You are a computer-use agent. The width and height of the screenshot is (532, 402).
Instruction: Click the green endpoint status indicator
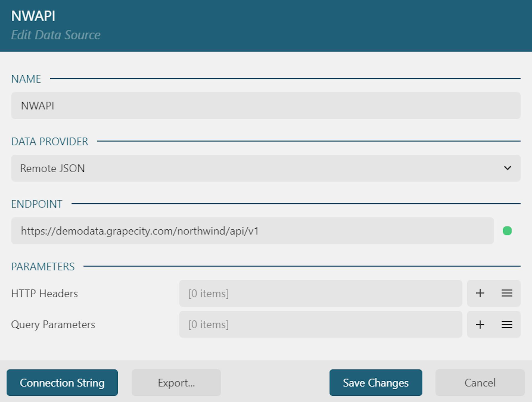[507, 231]
